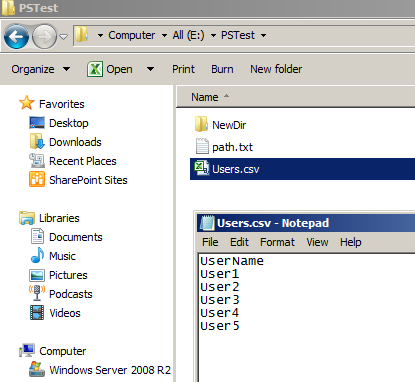Image resolution: width=415 pixels, height=382 pixels.
Task: Click the Downloads folder icon
Action: tap(37, 141)
